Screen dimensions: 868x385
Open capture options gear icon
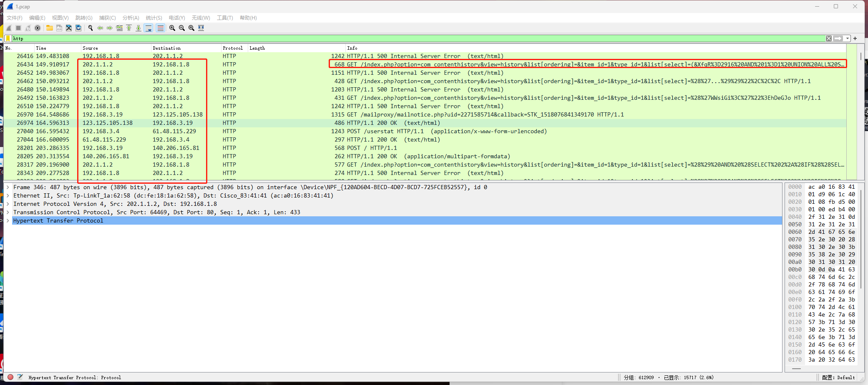click(x=38, y=28)
